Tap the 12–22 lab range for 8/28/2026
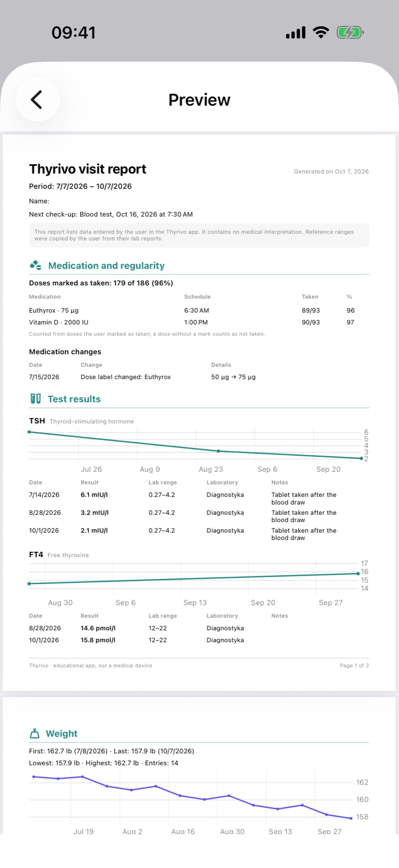 (x=158, y=628)
